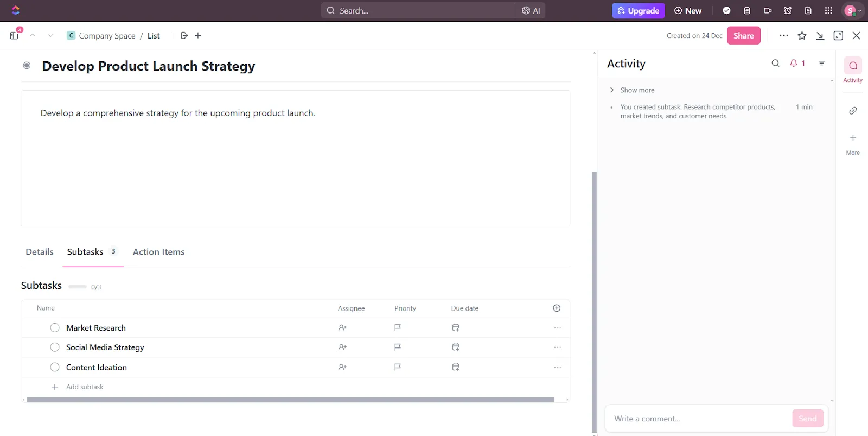Click Add subtask row
This screenshot has height=436, width=868.
click(296, 387)
